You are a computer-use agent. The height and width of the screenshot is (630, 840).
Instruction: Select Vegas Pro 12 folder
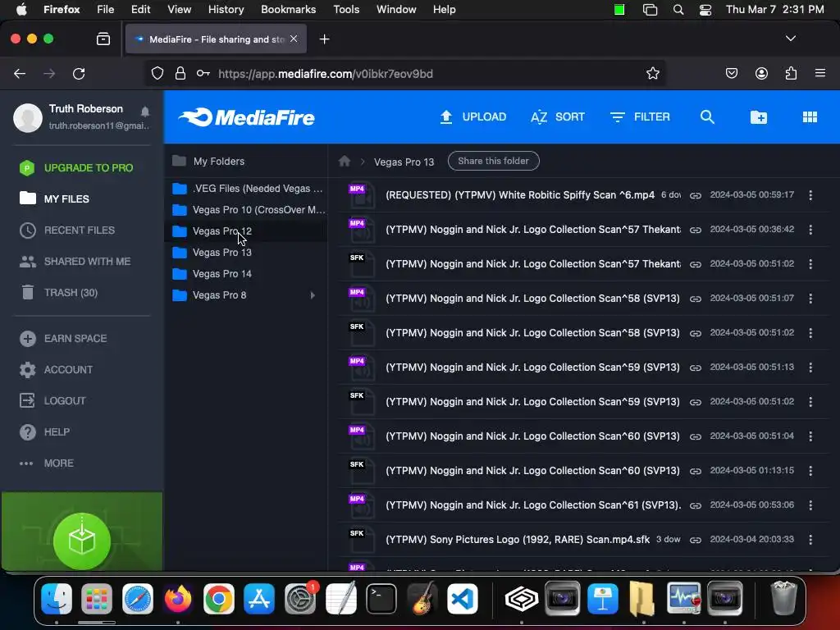(246, 231)
